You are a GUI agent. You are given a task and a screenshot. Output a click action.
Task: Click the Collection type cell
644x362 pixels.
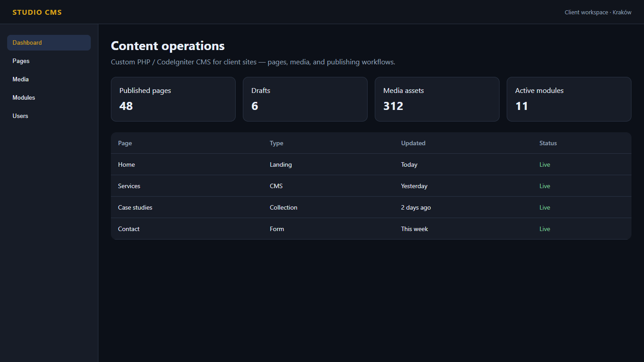284,208
